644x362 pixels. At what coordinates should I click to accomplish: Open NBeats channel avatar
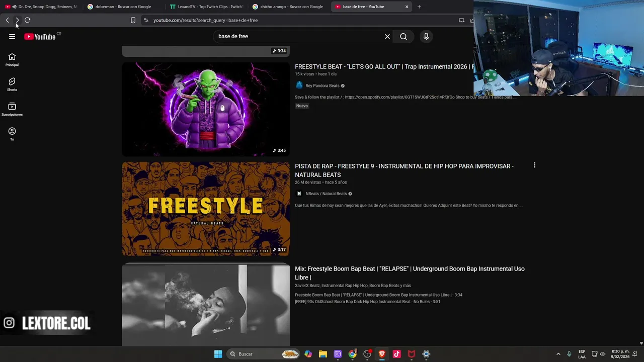(x=299, y=194)
